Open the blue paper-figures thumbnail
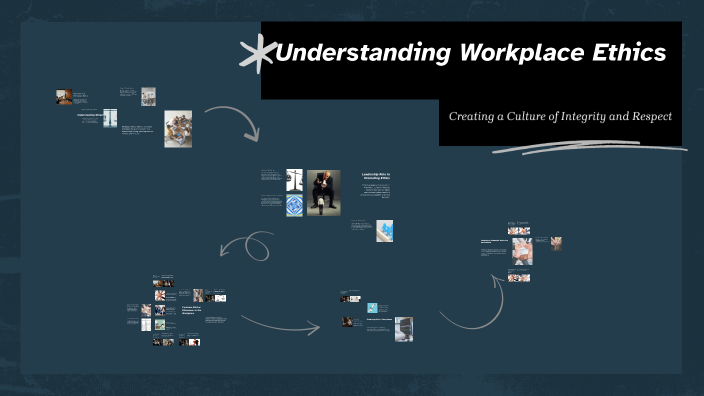The width and height of the screenshot is (704, 396). tap(385, 231)
